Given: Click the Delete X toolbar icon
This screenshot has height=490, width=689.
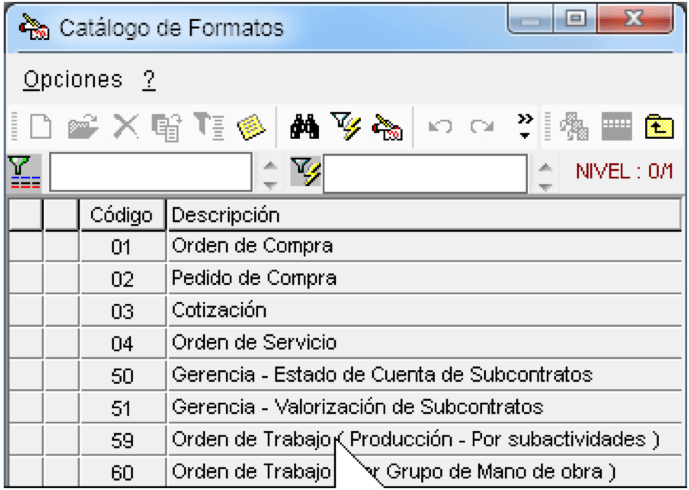Looking at the screenshot, I should pos(126,127).
